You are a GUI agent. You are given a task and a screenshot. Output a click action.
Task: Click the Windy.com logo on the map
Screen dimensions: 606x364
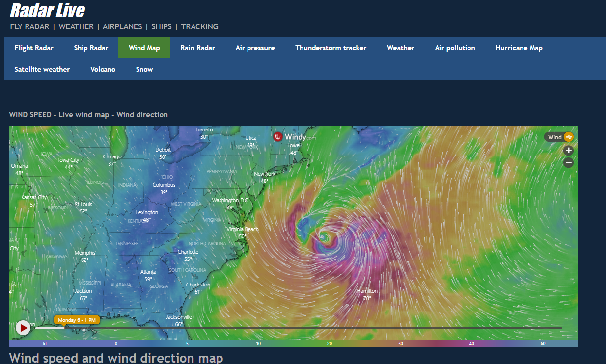coord(294,137)
